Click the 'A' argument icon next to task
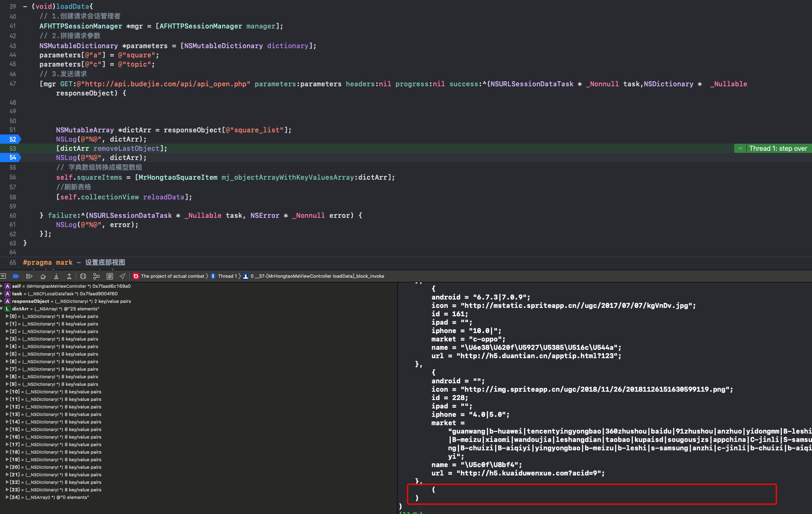The image size is (812, 514). point(8,294)
